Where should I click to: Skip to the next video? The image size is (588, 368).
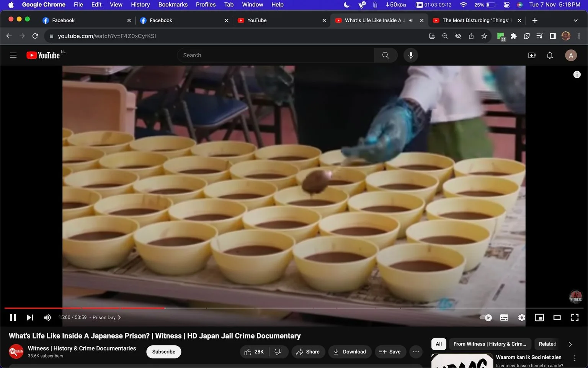(x=30, y=317)
